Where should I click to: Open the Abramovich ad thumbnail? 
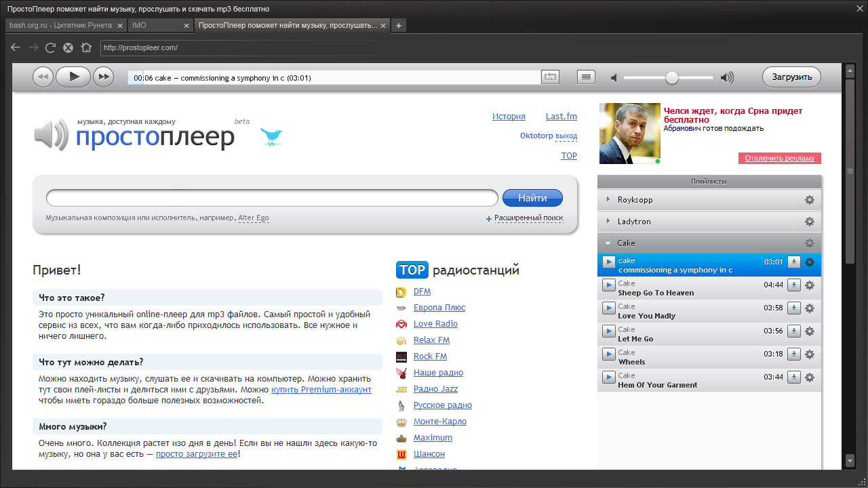[629, 134]
